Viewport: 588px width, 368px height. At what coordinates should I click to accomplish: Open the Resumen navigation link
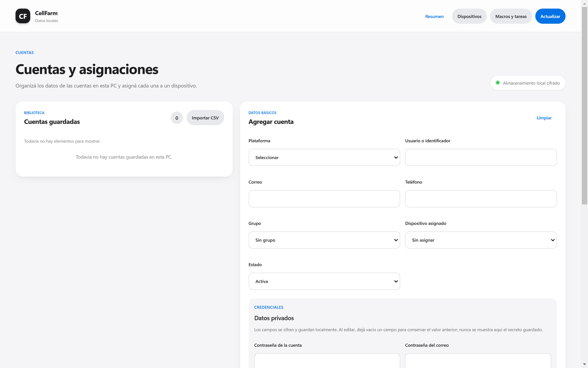[434, 16]
